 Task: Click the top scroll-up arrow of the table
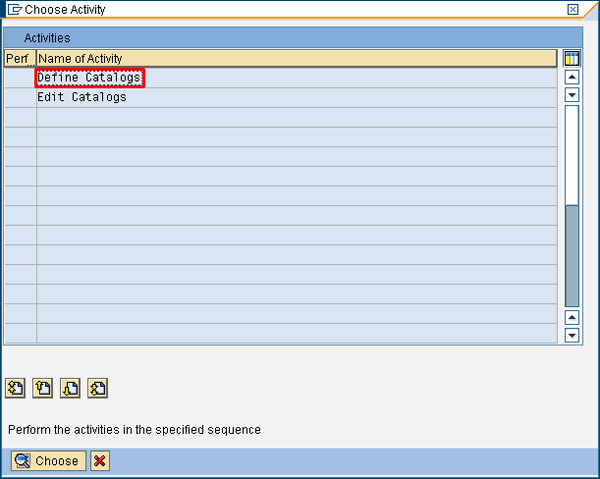point(572,77)
